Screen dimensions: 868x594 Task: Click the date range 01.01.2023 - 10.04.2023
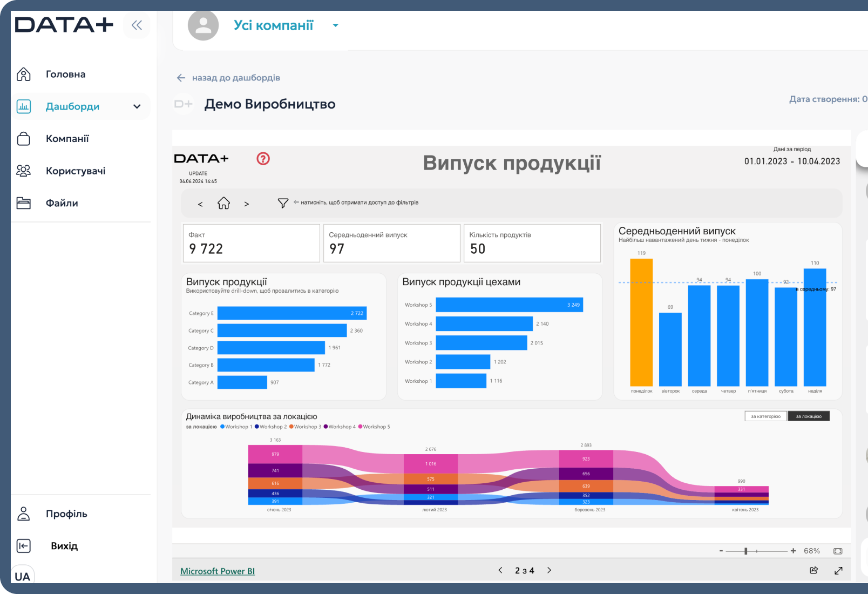[x=792, y=161]
